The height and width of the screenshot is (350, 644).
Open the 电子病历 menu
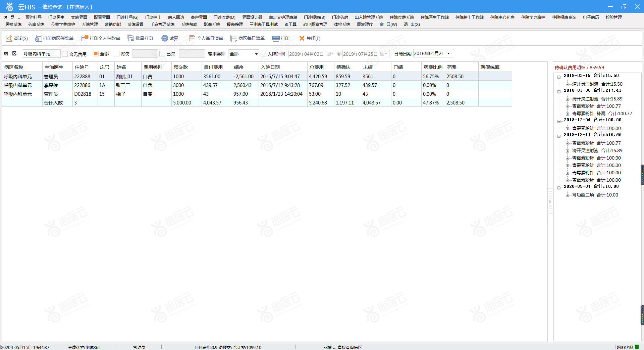coord(591,17)
